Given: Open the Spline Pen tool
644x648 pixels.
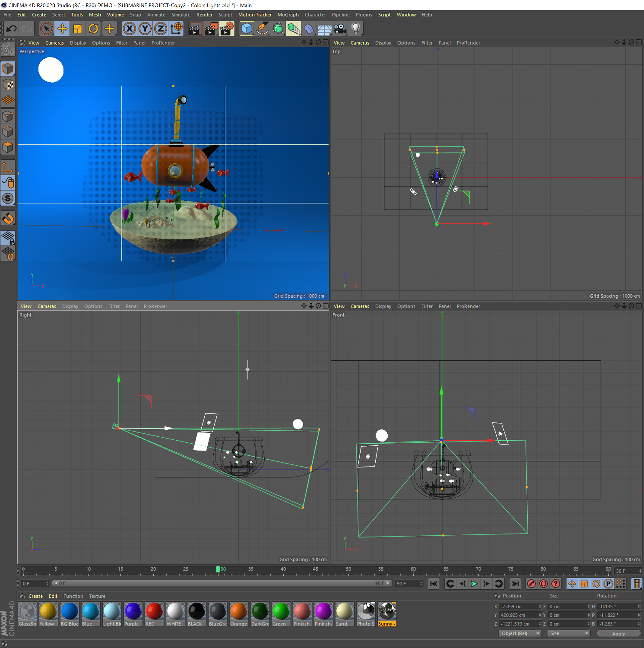Looking at the screenshot, I should (x=262, y=29).
